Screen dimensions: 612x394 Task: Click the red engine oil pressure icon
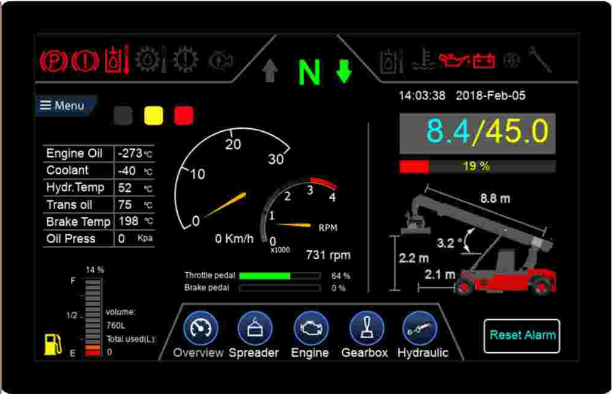pyautogui.click(x=453, y=60)
